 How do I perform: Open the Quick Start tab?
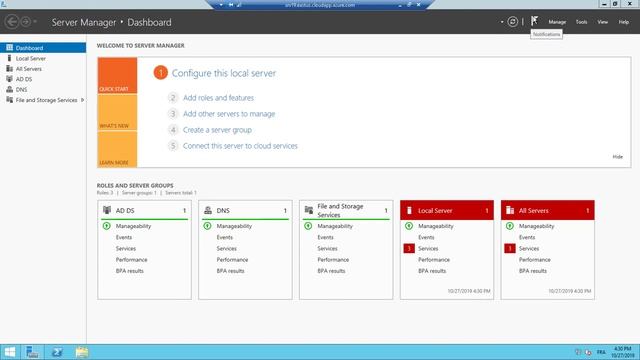117,76
